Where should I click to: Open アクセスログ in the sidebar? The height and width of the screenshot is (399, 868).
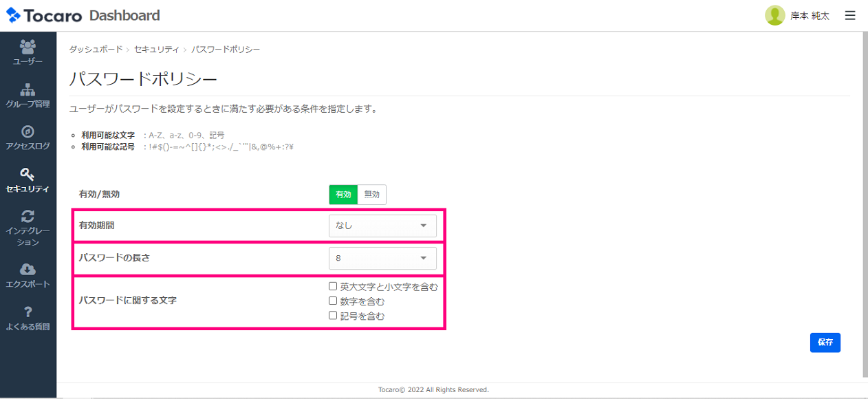[28, 138]
